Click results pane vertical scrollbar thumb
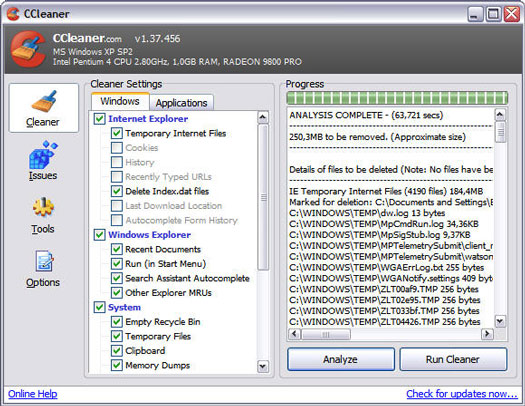 tap(501, 132)
